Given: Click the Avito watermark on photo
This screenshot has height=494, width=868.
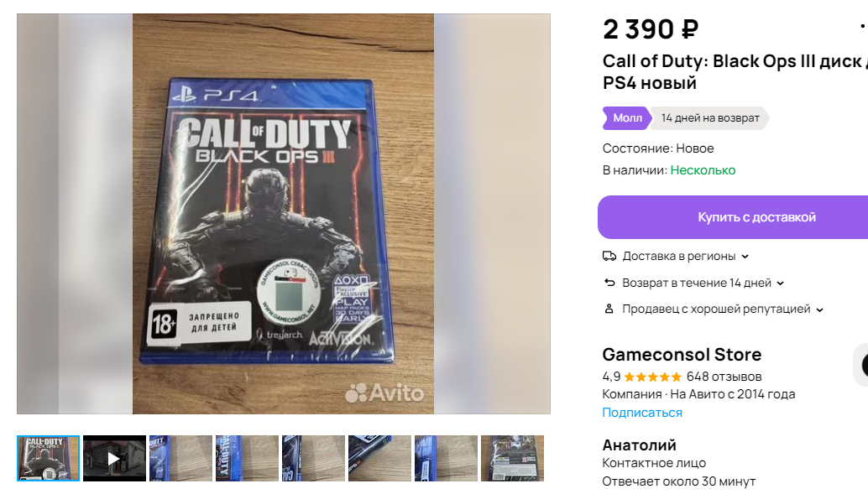Looking at the screenshot, I should click(384, 393).
